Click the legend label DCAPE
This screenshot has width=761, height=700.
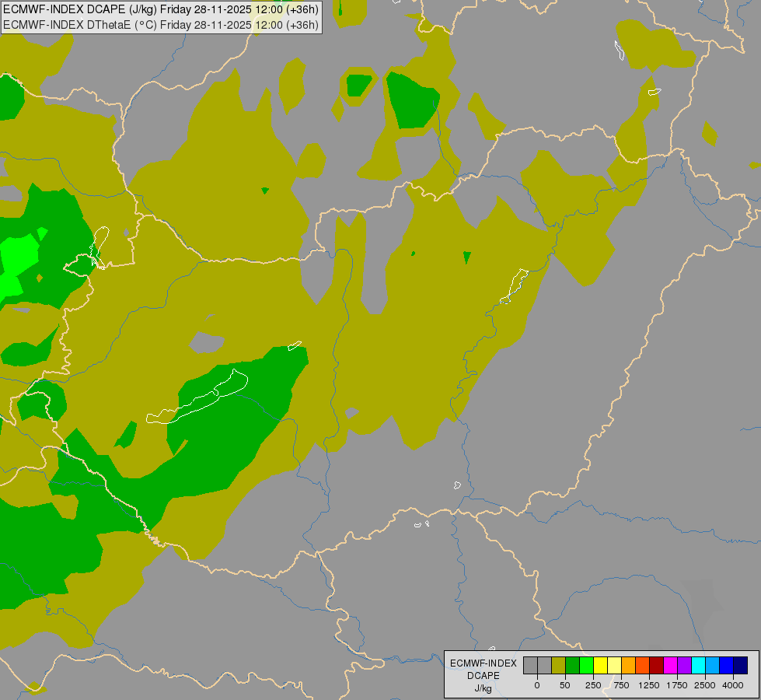click(x=483, y=676)
